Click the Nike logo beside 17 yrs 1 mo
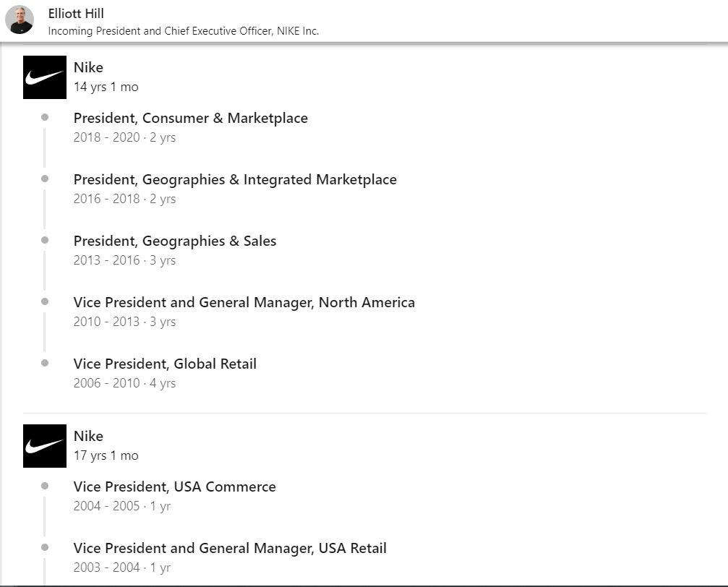 click(x=45, y=446)
